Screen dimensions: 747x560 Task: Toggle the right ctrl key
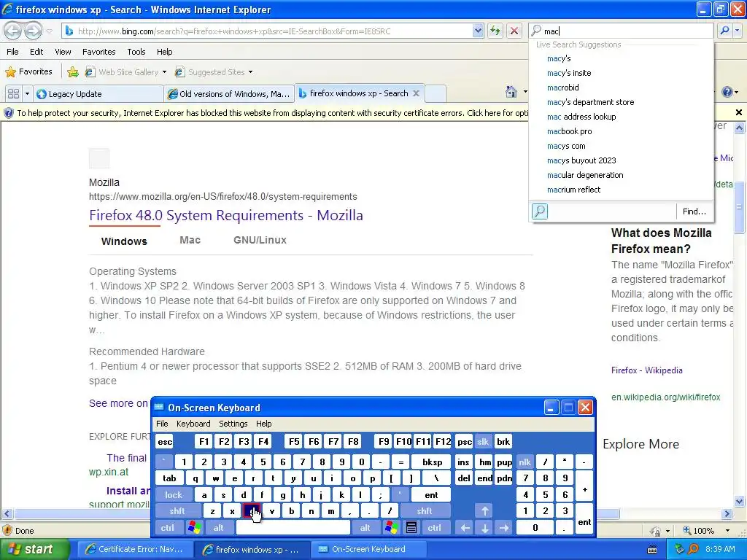click(435, 528)
